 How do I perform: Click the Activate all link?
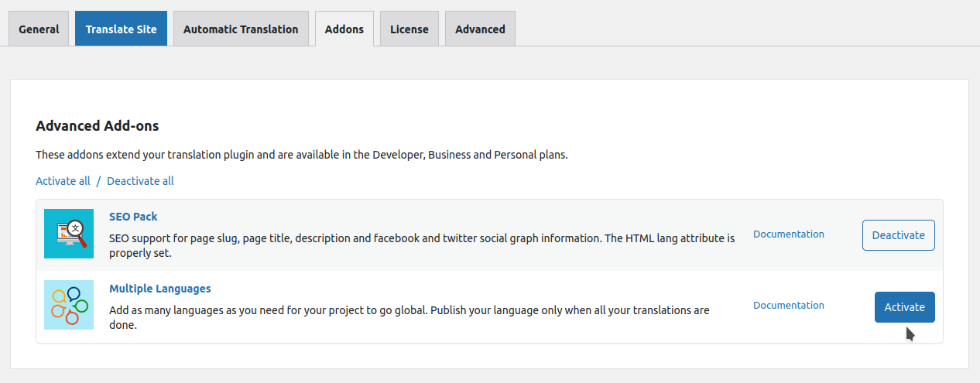pos(63,181)
